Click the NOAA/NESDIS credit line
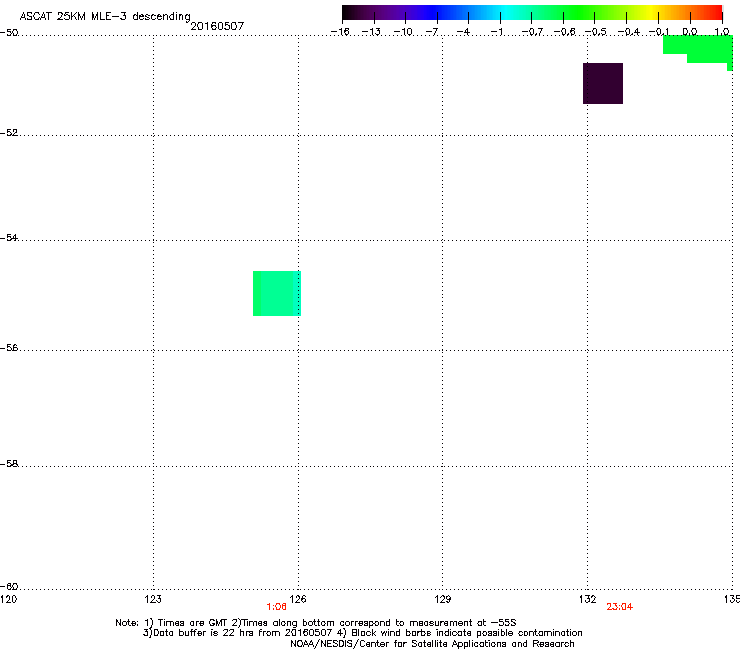 coord(432,644)
